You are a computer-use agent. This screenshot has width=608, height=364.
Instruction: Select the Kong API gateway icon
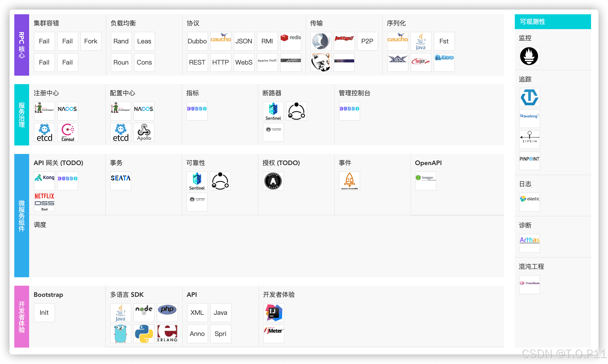coord(44,181)
